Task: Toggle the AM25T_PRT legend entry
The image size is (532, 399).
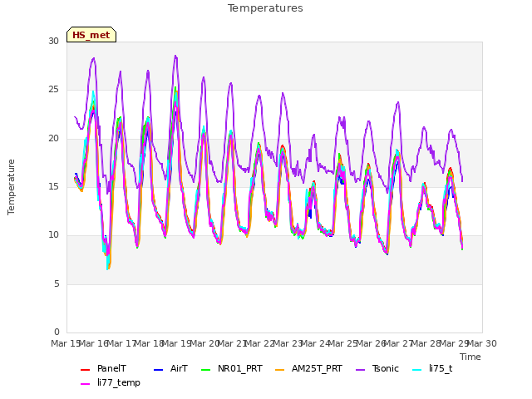Action: 308,369
